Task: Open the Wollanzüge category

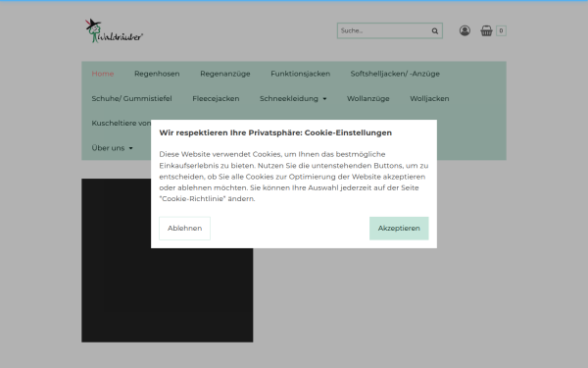Action: pos(367,98)
